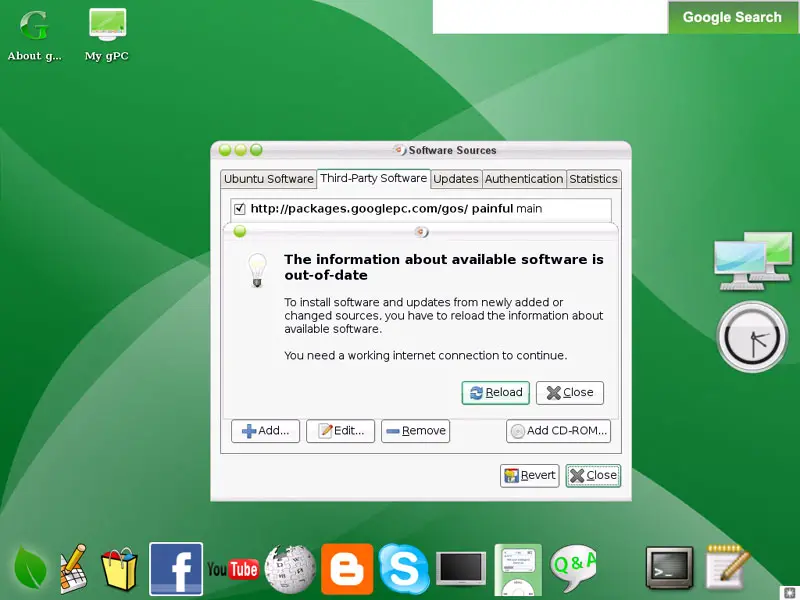Viewport: 800px width, 600px height.
Task: Click the analog clock widget
Action: (x=752, y=337)
